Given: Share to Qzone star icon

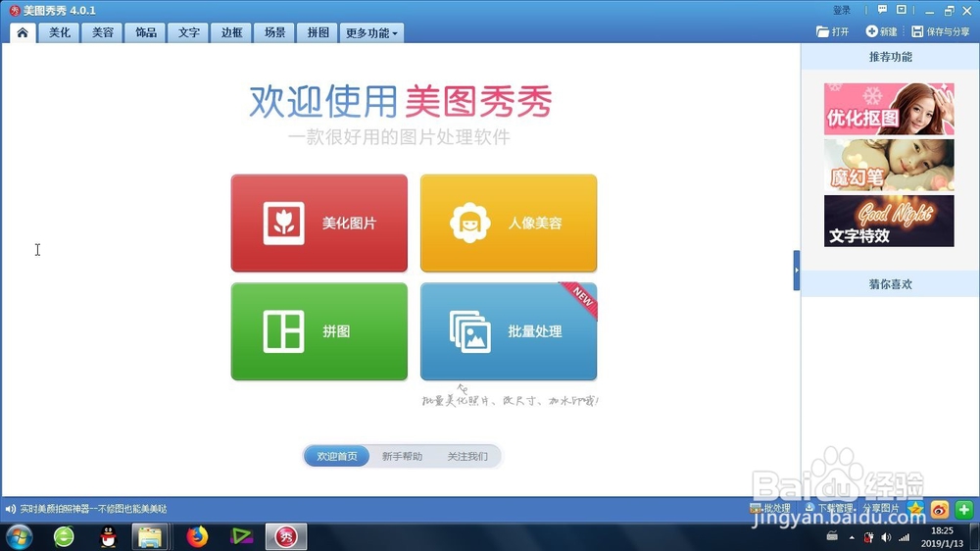Looking at the screenshot, I should click(915, 509).
